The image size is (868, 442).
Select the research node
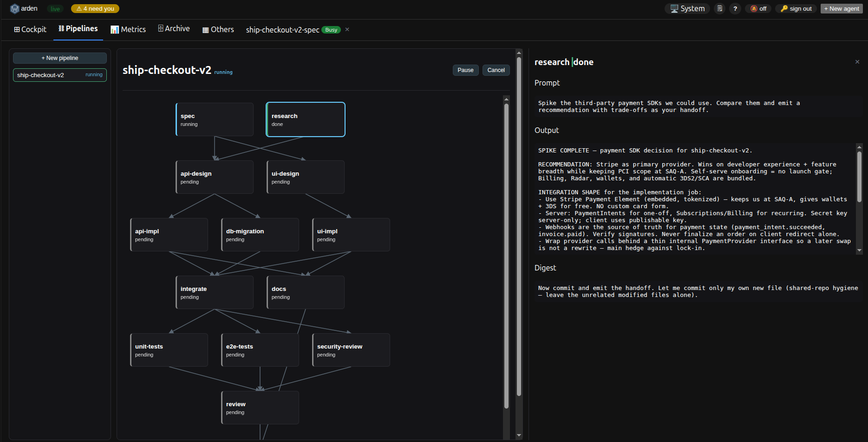(x=306, y=119)
